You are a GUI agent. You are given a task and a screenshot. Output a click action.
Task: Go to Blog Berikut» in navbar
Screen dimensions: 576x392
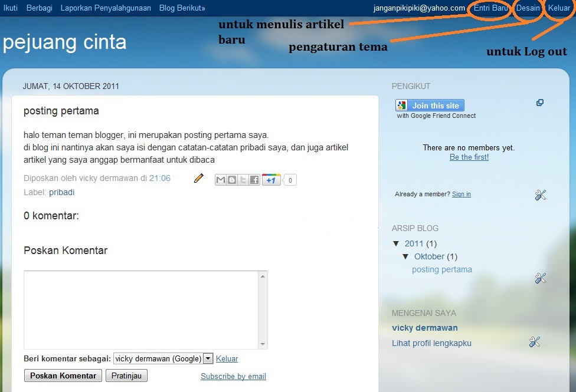pyautogui.click(x=182, y=8)
